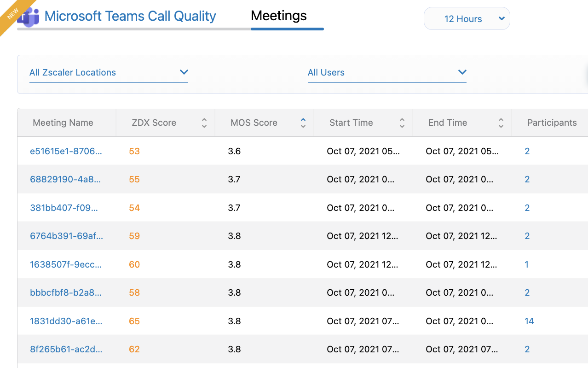This screenshot has width=588, height=368.
Task: Click the Participants column header
Action: tap(552, 123)
